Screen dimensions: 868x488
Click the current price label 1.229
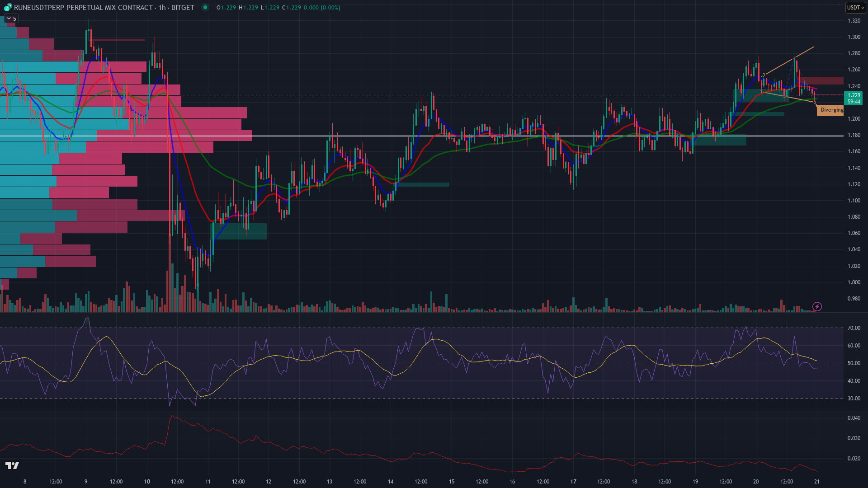coord(854,98)
